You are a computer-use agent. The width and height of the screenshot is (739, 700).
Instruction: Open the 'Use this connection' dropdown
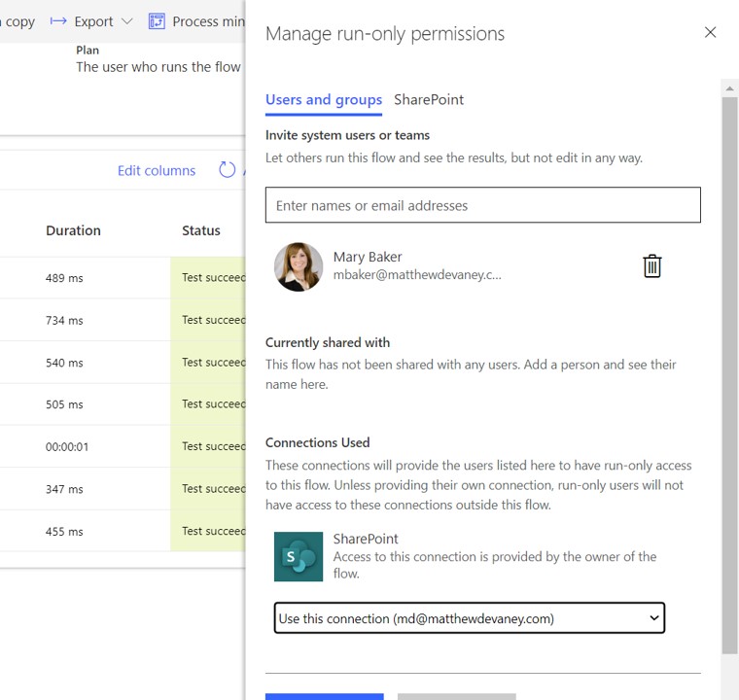(x=469, y=618)
